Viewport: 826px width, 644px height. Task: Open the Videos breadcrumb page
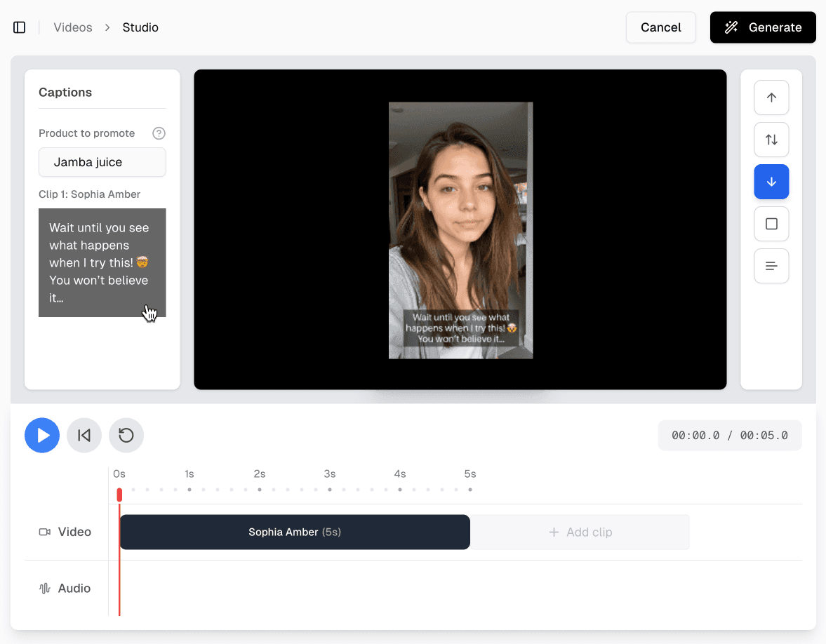click(x=72, y=27)
